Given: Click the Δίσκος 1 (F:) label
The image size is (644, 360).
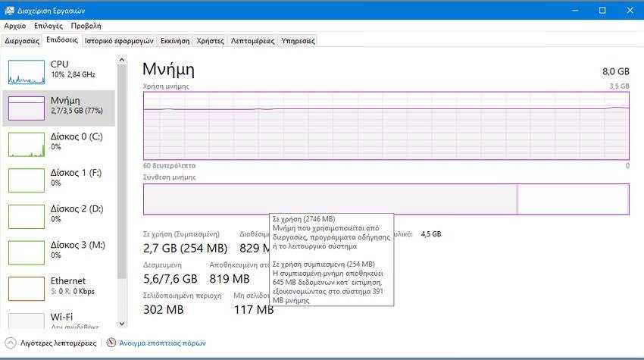Looking at the screenshot, I should click(76, 173).
